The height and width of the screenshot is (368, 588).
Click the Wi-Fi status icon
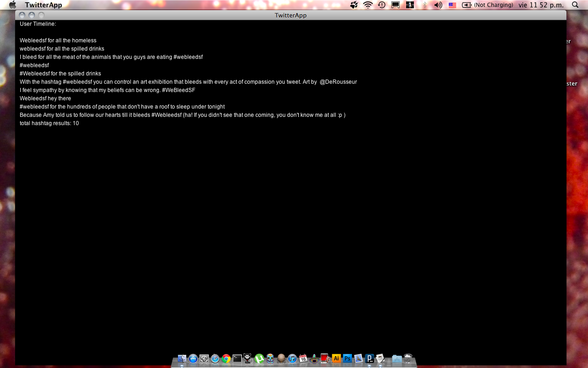(x=367, y=5)
